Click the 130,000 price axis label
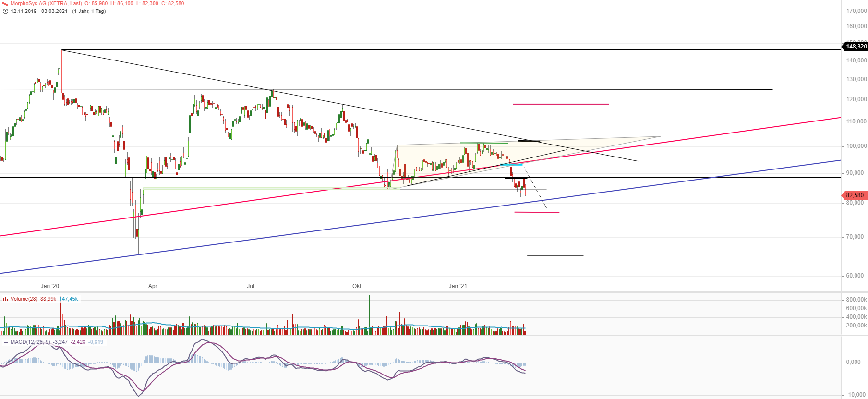 tap(856, 79)
